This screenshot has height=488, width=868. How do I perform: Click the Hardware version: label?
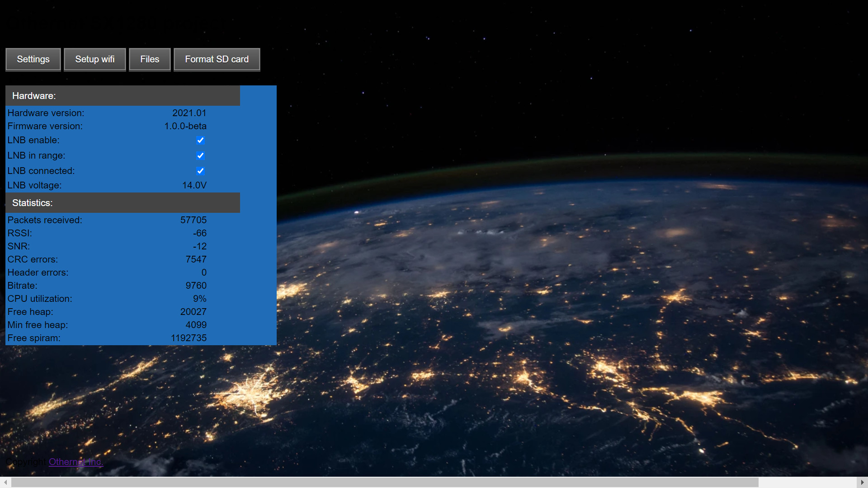pos(46,113)
